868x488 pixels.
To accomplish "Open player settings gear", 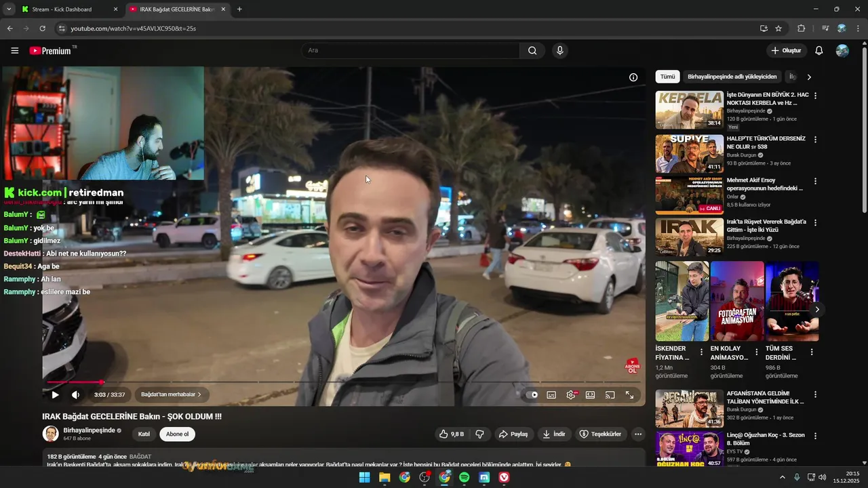I will [x=571, y=394].
